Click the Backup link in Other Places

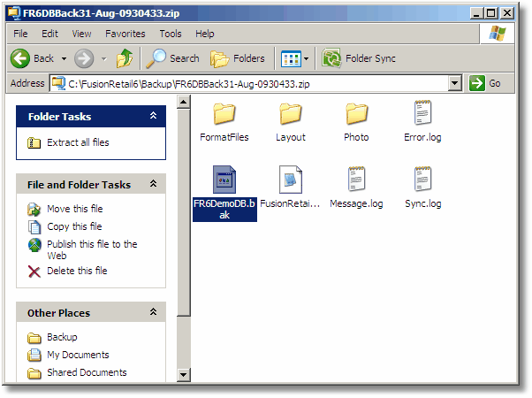click(62, 337)
